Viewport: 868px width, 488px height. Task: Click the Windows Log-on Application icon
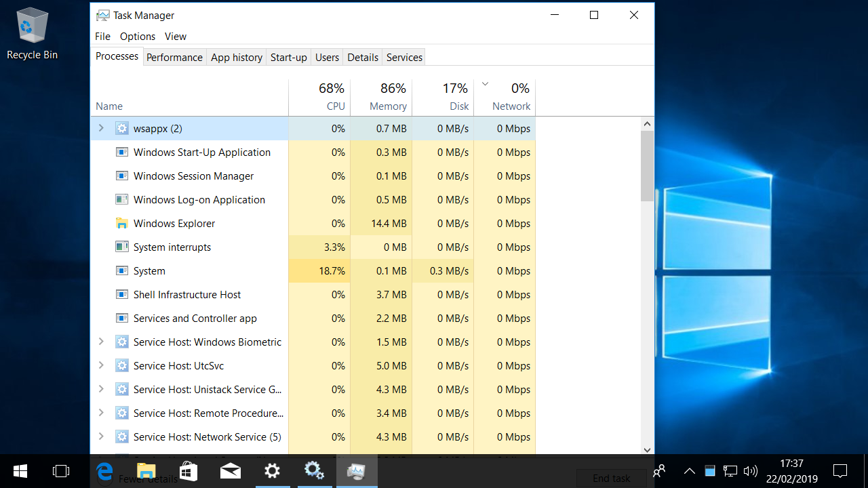(x=122, y=200)
